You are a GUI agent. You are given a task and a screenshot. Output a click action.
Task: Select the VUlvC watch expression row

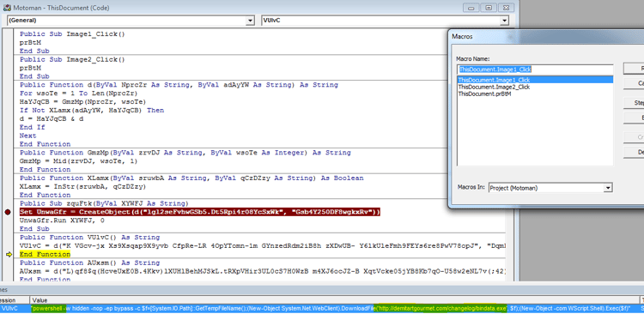tap(322, 308)
